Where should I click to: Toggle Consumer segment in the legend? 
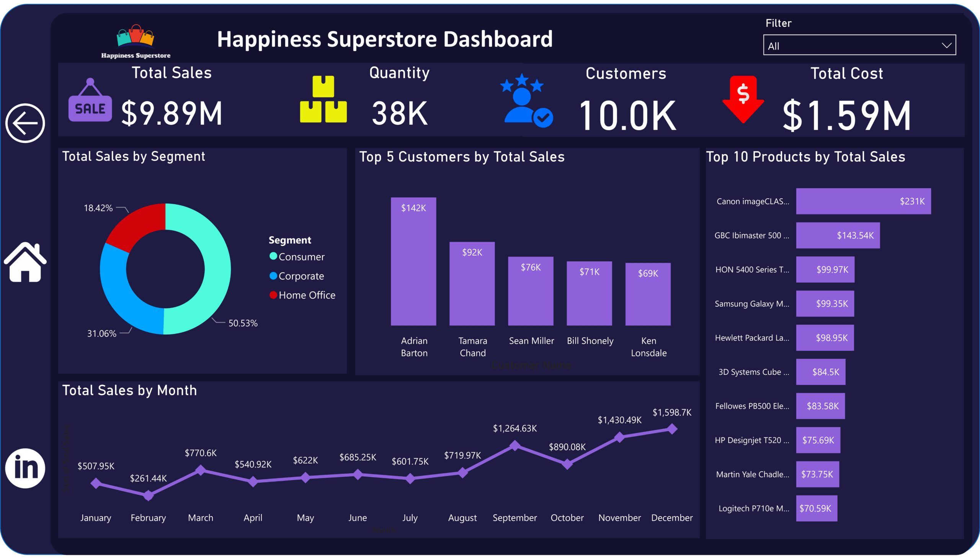pyautogui.click(x=297, y=257)
